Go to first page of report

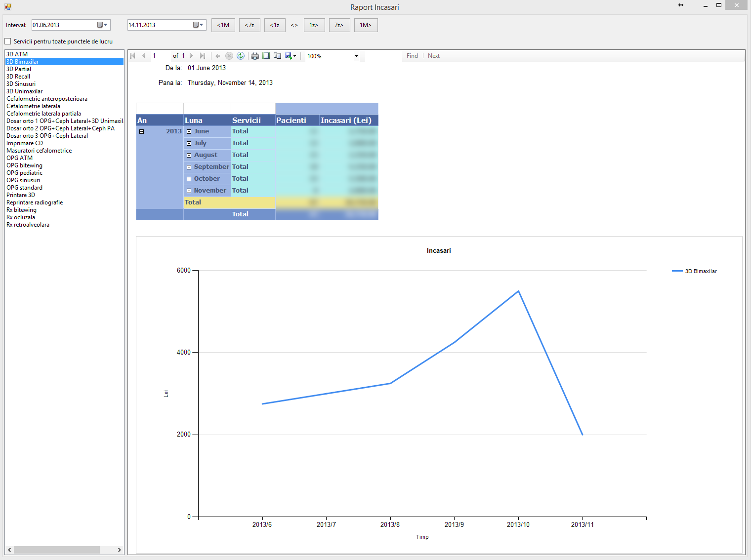click(132, 56)
